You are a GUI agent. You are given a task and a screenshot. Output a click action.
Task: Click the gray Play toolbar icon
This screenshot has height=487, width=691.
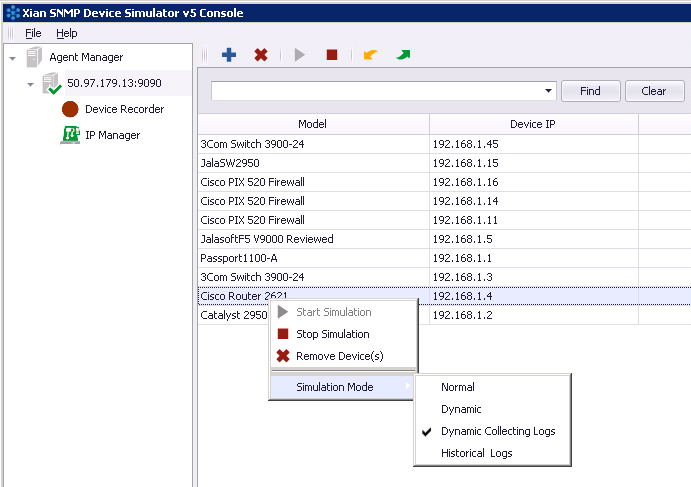pos(300,55)
